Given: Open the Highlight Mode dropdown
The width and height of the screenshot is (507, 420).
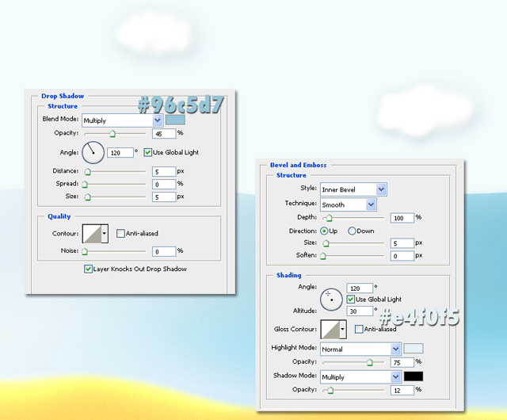Looking at the screenshot, I should click(x=360, y=349).
